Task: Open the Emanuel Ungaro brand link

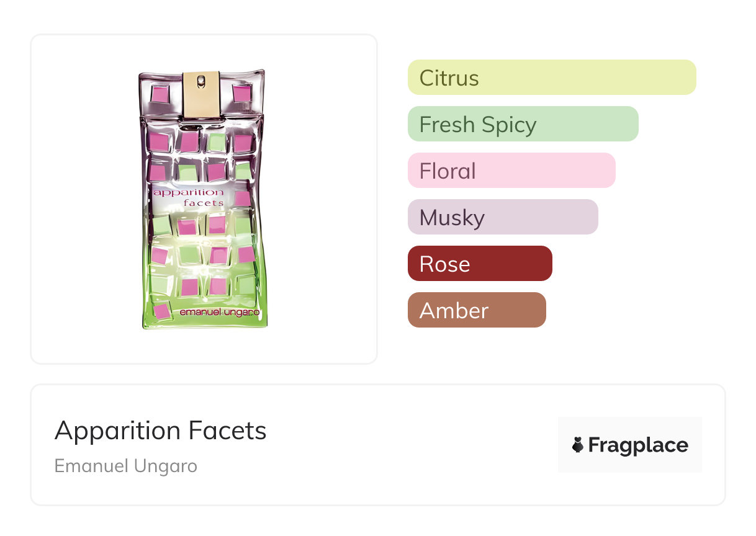Action: click(125, 465)
